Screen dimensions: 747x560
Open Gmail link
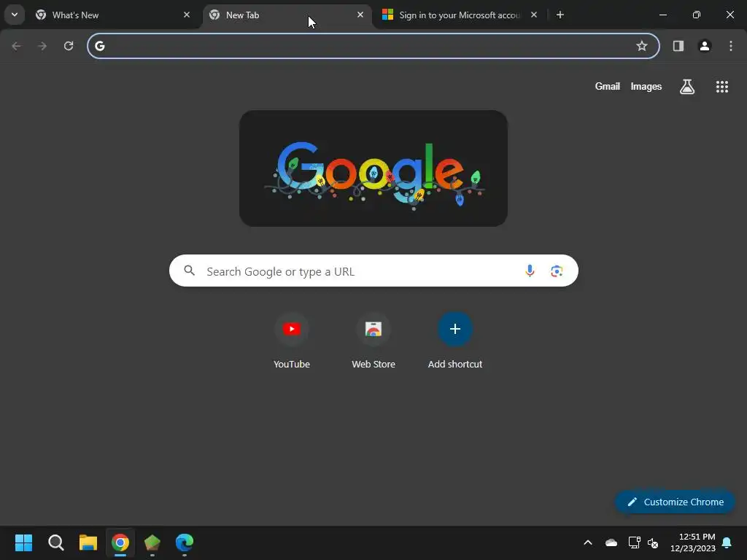(608, 86)
